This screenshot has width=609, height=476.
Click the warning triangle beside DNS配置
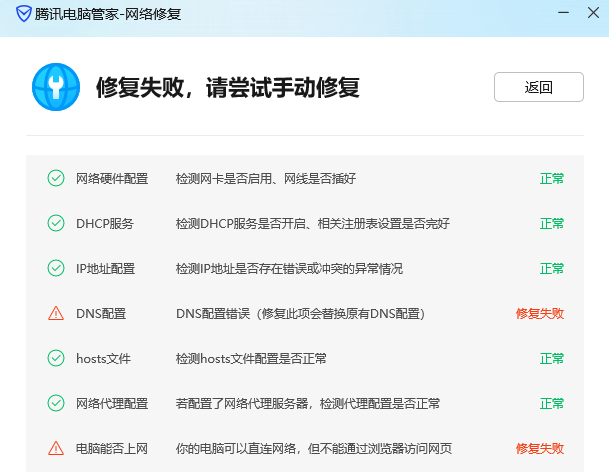pyautogui.click(x=56, y=313)
